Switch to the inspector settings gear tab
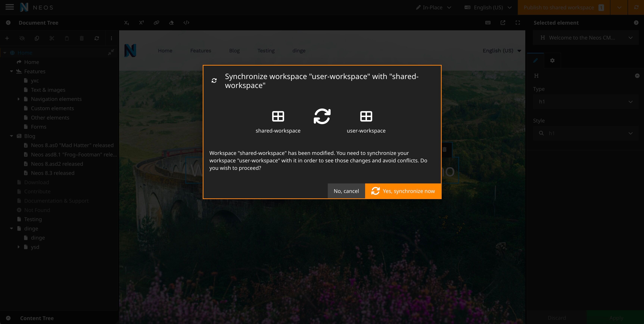The image size is (644, 324). pos(552,60)
